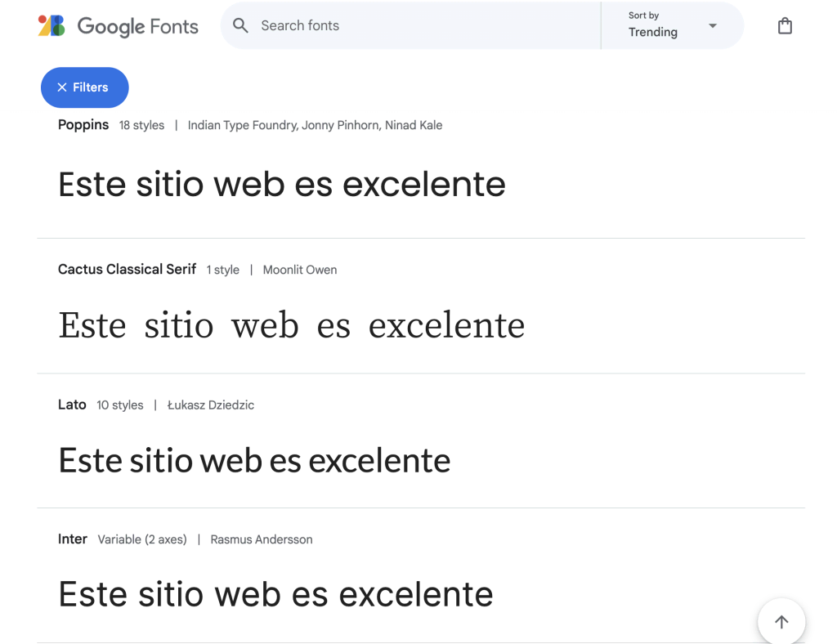This screenshot has width=837, height=644.
Task: Click the scroll-to-top arrow button
Action: 781,622
